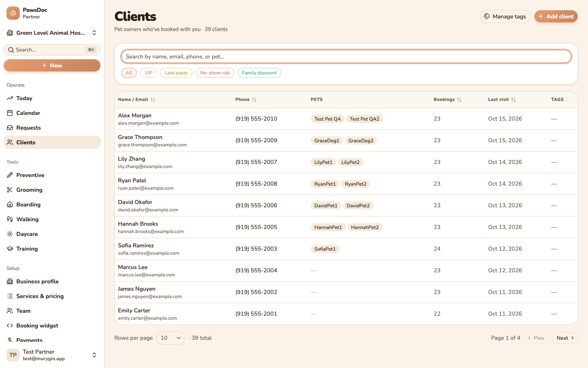
Task: Open Services & pricing settings
Action: 52,296
